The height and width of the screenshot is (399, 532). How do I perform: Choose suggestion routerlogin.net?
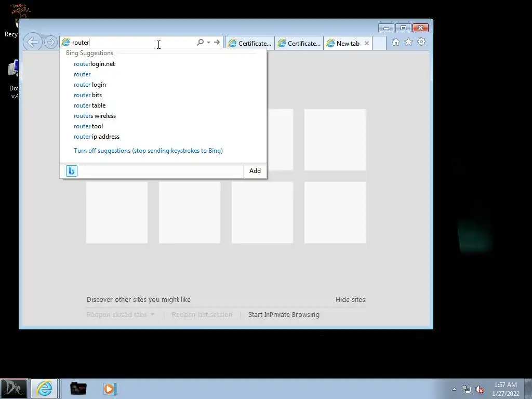click(163, 64)
